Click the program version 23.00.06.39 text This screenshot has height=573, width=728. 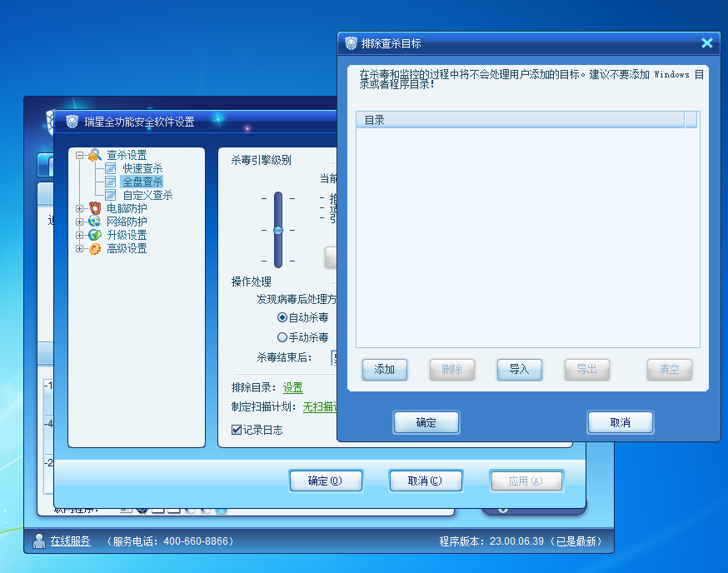coord(516,541)
